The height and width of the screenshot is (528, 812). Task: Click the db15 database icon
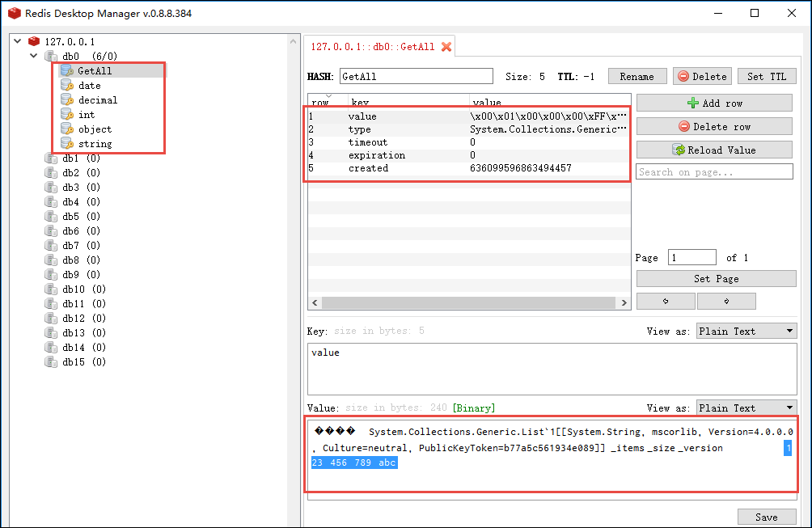point(51,361)
